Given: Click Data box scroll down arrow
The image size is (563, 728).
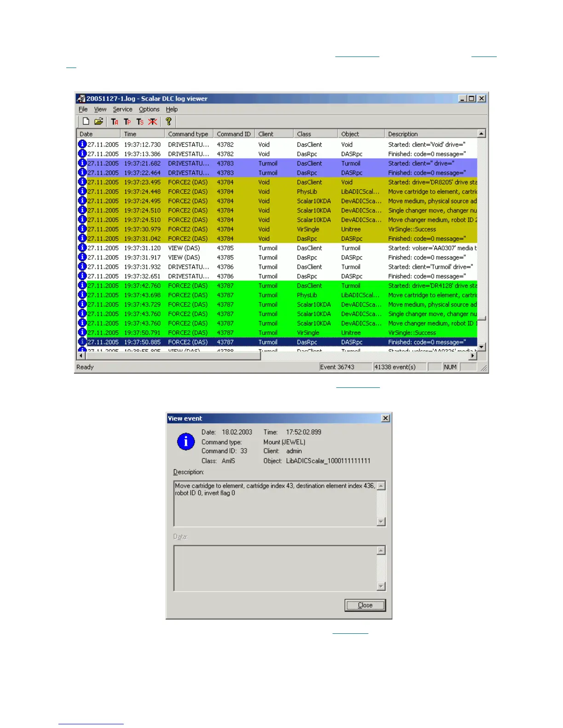Looking at the screenshot, I should click(381, 586).
